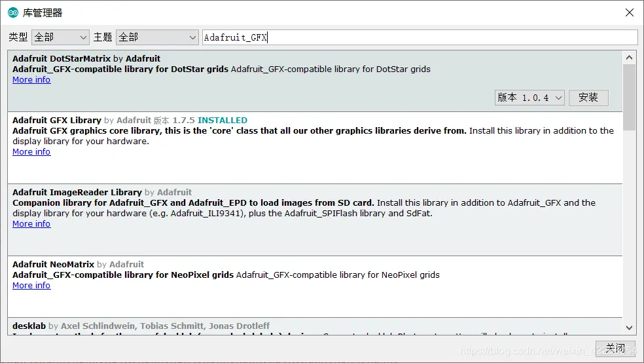Screen dimensions: 644x363
Task: Click the search field containing Adafruit_GFX
Action: pyautogui.click(x=420, y=37)
